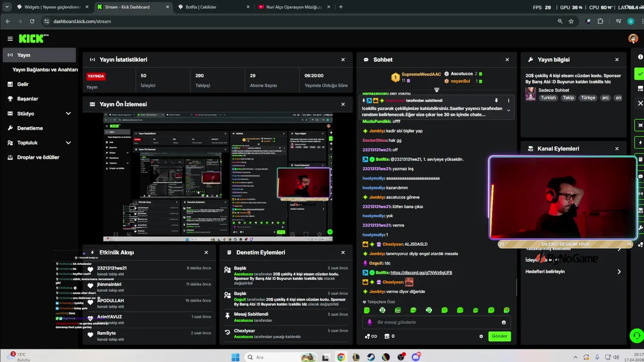Click AzimYAVUZ follower entry
644x362 pixels.
click(150, 319)
